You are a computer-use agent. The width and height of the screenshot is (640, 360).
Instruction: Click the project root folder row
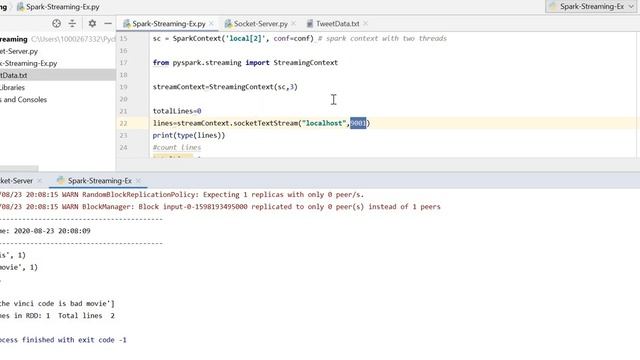(x=57, y=39)
